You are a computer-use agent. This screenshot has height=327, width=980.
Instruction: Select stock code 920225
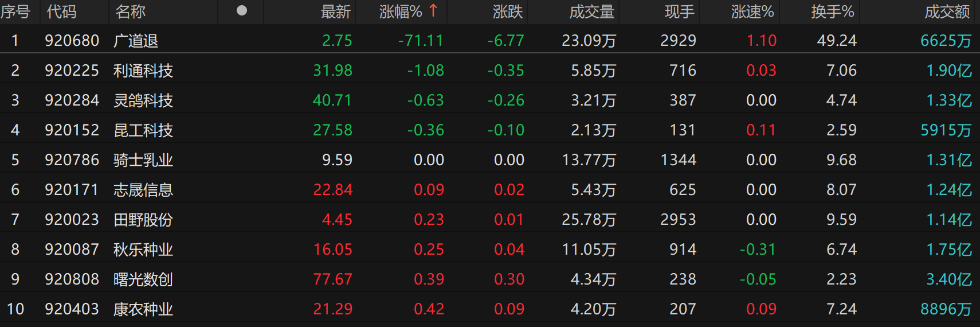point(72,71)
